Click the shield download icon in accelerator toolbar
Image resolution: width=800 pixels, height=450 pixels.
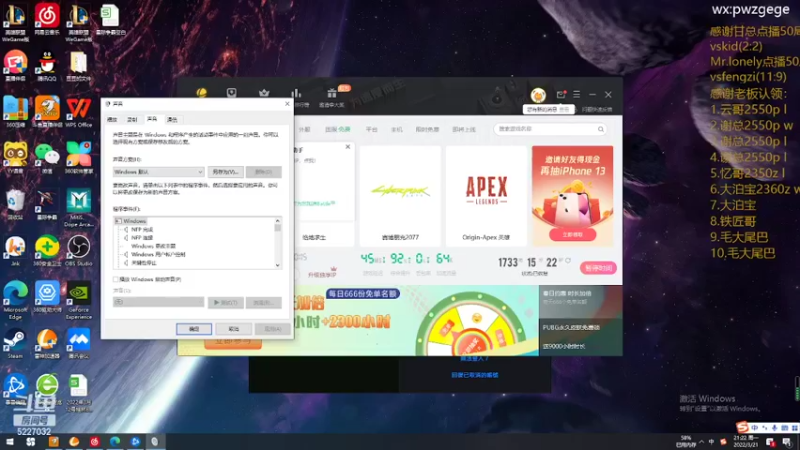pyautogui.click(x=232, y=93)
